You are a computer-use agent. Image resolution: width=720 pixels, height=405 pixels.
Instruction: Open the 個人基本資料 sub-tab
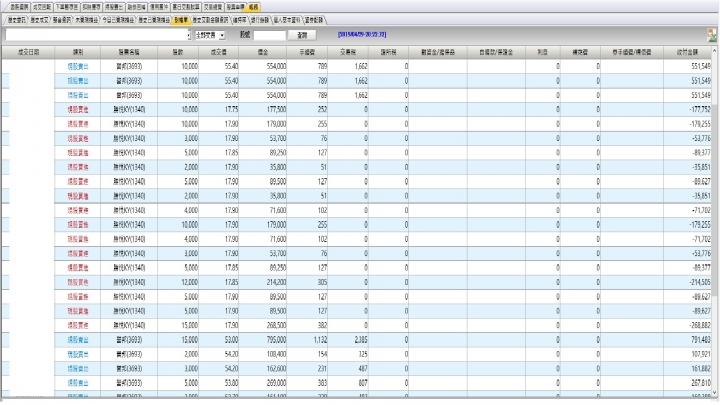pyautogui.click(x=287, y=20)
